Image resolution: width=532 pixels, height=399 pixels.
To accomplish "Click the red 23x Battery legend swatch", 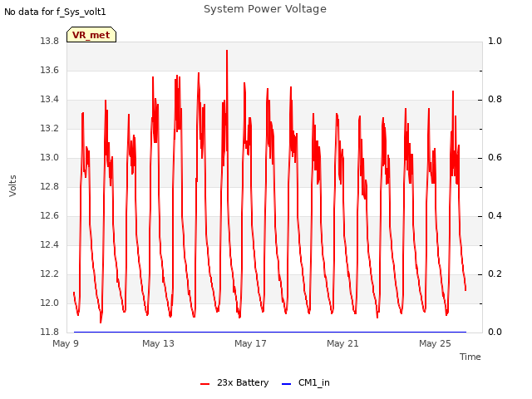I will 205,384.
